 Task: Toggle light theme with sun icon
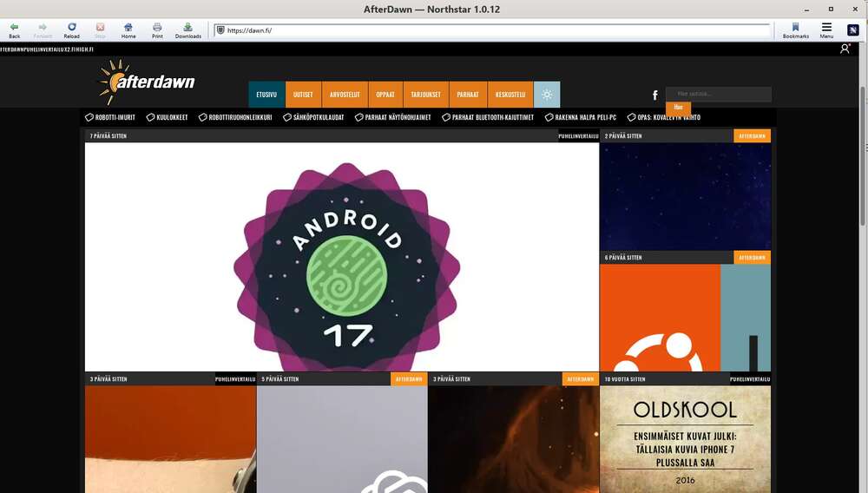click(x=547, y=95)
